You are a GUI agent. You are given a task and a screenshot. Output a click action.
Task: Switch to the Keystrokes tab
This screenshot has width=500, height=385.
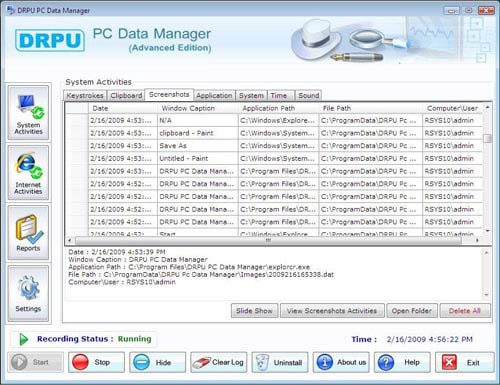pos(85,96)
